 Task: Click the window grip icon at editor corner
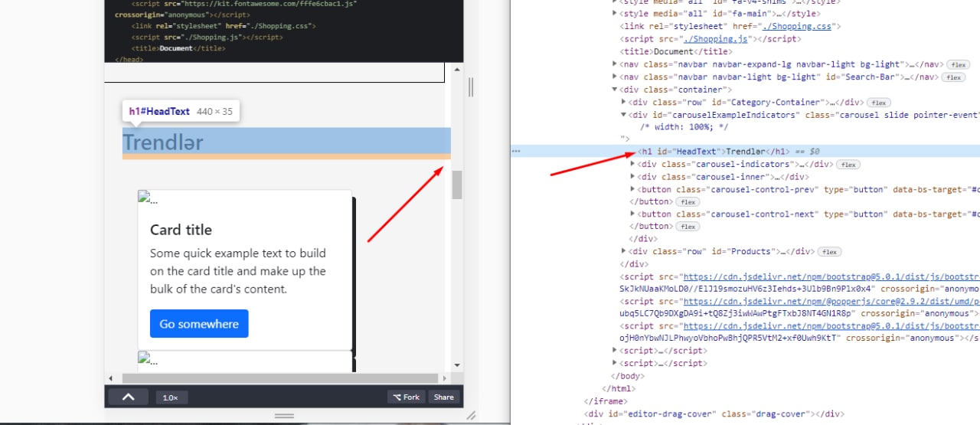(471, 415)
